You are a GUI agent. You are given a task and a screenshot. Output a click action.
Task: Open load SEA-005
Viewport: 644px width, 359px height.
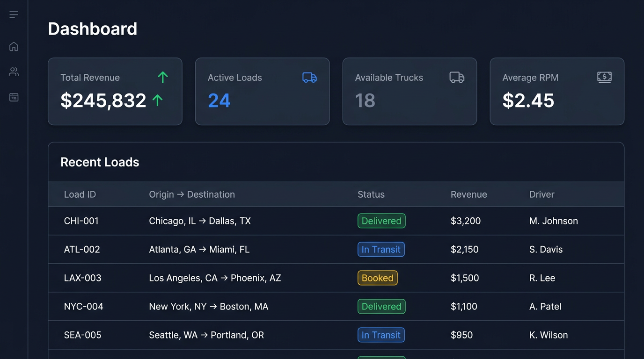[x=83, y=335]
